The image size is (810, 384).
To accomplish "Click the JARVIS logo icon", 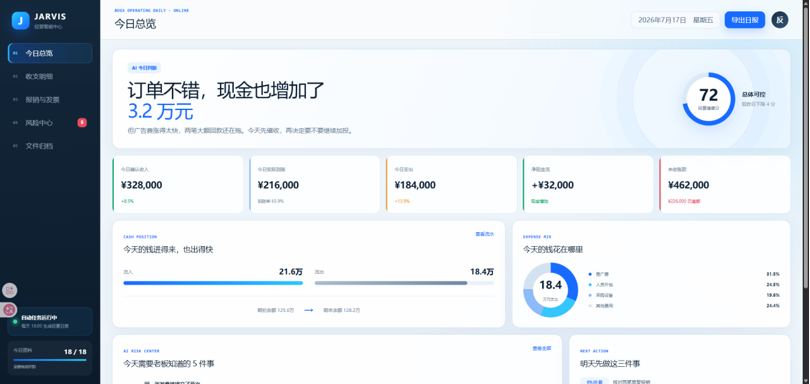I will 20,21.
